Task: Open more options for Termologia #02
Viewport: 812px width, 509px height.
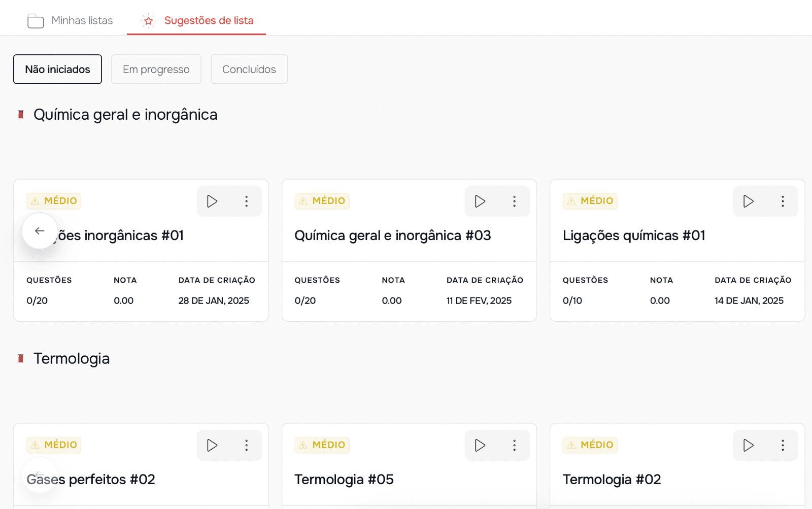Action: pyautogui.click(x=783, y=446)
